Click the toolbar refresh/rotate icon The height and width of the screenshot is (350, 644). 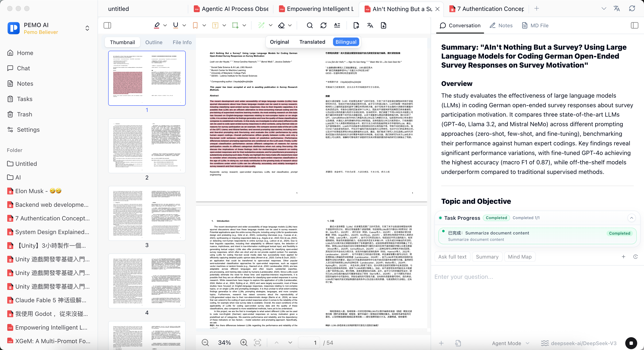(x=323, y=25)
